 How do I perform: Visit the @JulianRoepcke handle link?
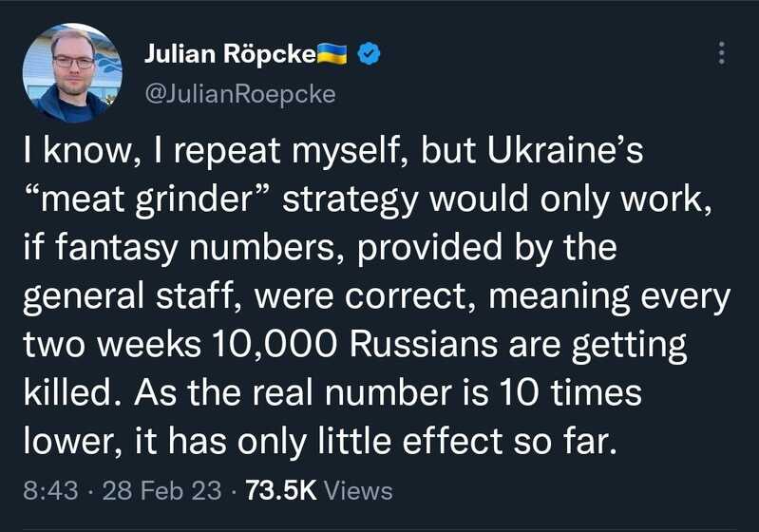240,93
